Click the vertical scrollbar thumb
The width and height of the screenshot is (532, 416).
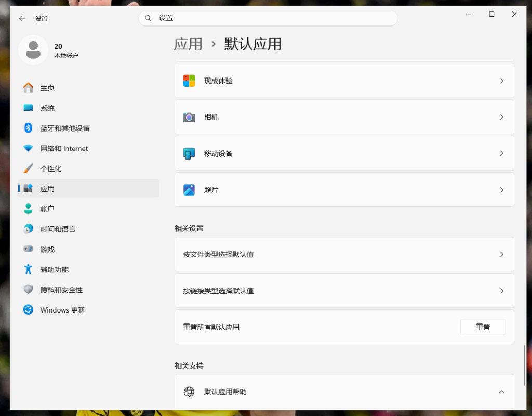click(525, 366)
